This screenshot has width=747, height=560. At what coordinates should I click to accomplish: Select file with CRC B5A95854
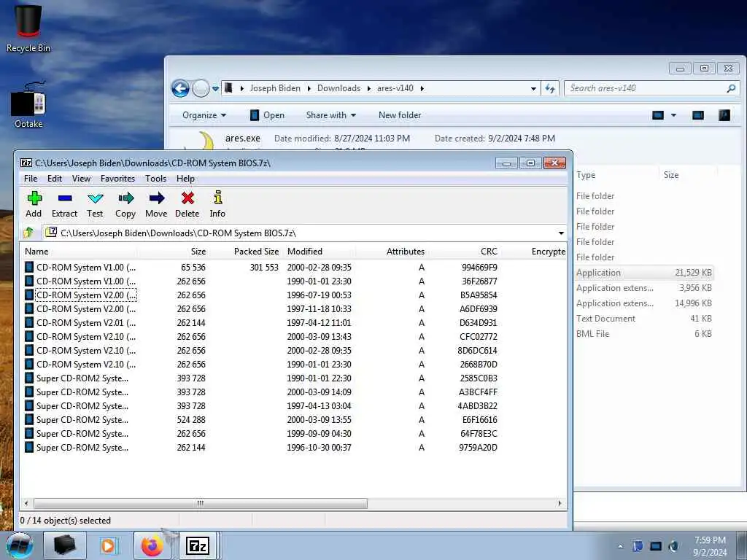pos(86,295)
